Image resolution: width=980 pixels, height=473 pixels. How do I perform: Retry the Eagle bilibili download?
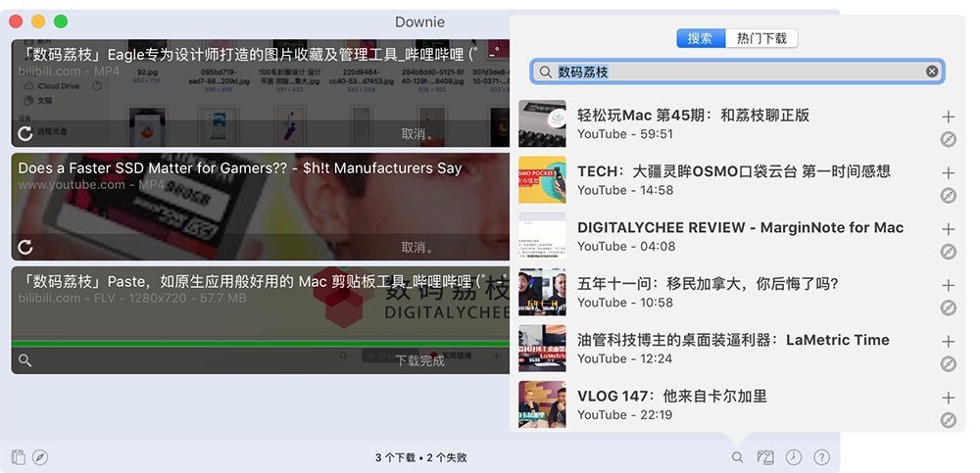[x=25, y=134]
